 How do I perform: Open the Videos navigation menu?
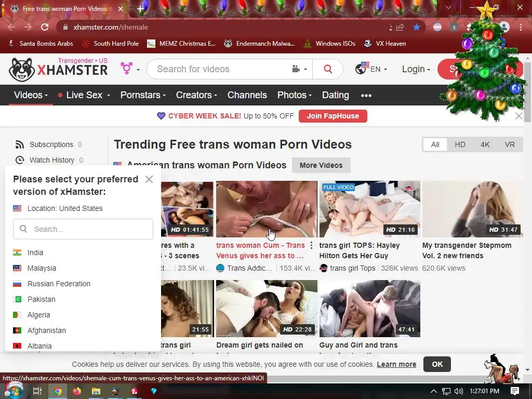pyautogui.click(x=31, y=95)
